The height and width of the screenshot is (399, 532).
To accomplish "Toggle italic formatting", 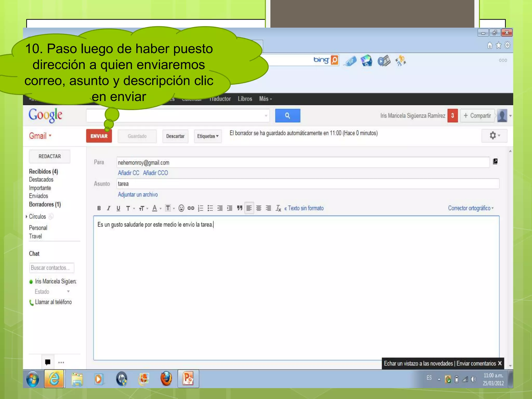I will [x=109, y=208].
